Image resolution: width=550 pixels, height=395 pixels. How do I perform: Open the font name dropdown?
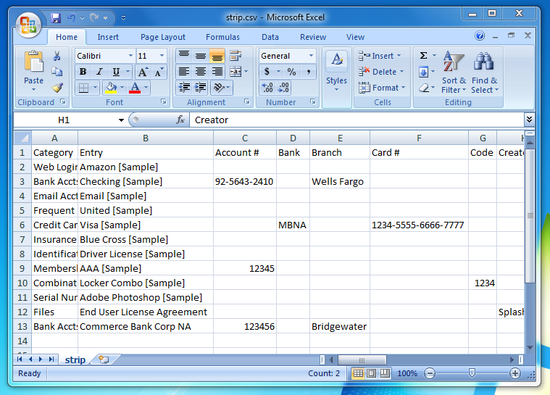[130, 55]
